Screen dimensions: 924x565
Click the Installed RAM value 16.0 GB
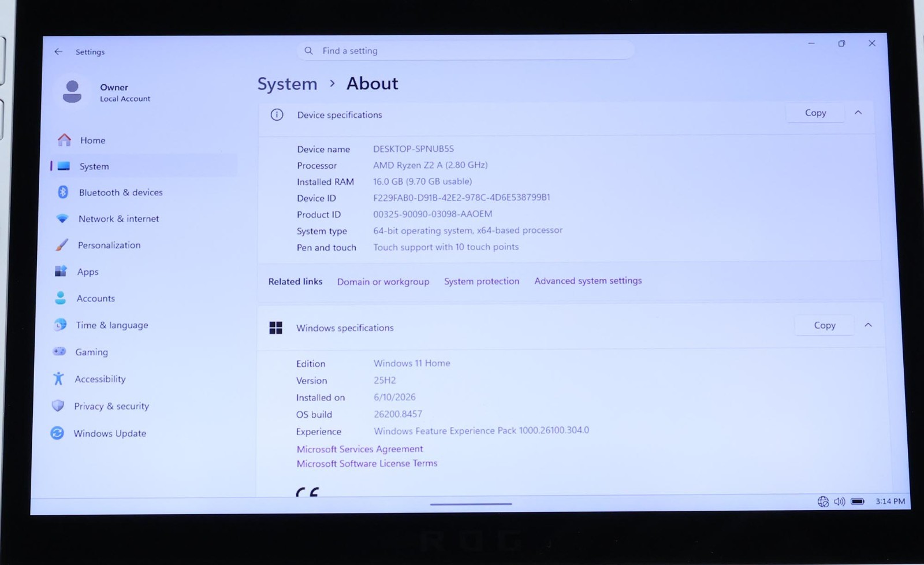tap(422, 181)
